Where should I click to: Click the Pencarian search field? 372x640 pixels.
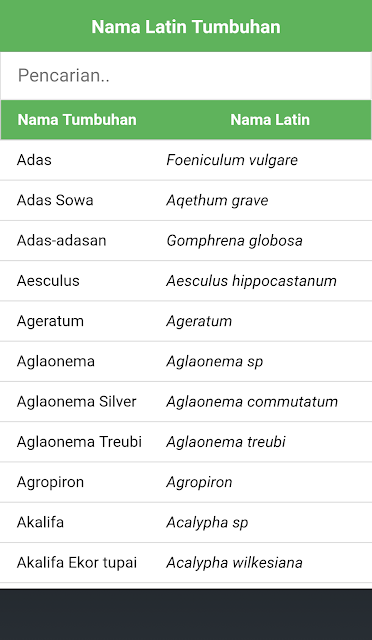[186, 76]
